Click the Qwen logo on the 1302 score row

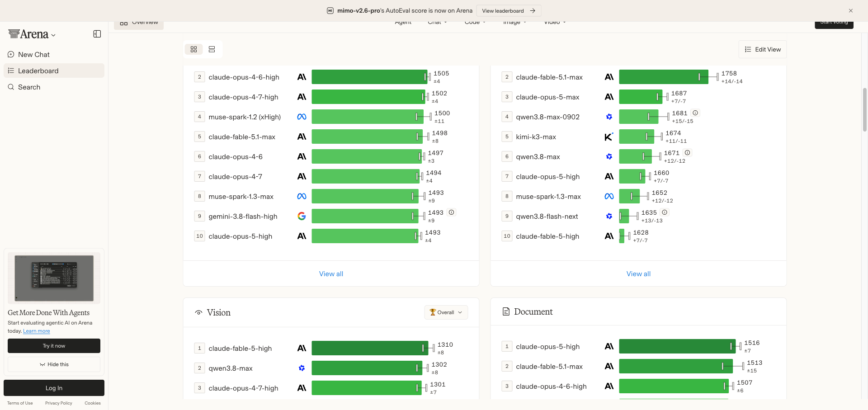pos(302,368)
